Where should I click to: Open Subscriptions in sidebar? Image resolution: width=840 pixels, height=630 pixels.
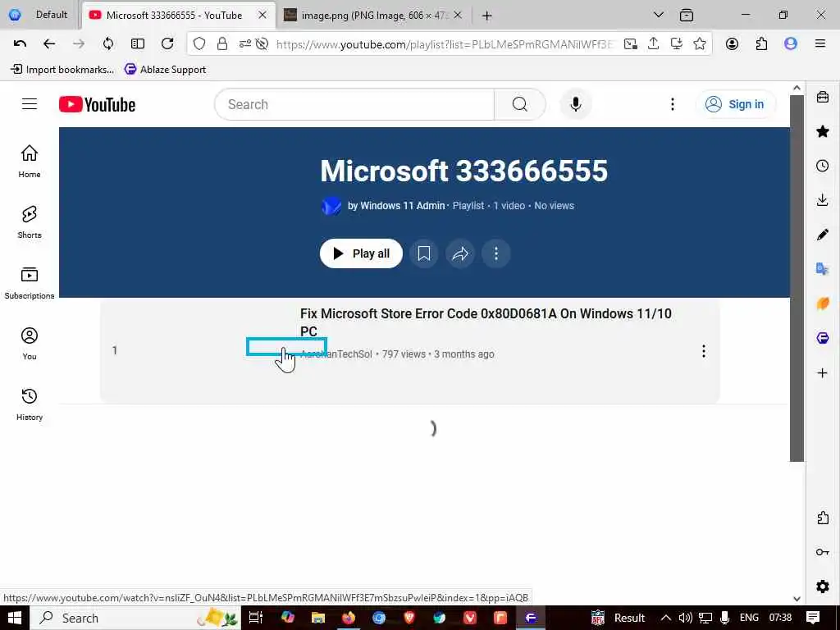30,283
